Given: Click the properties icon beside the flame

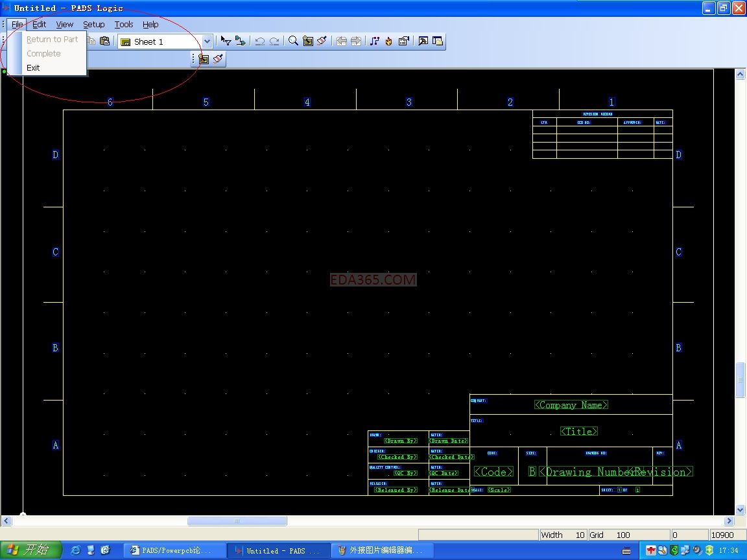Looking at the screenshot, I should [x=403, y=41].
